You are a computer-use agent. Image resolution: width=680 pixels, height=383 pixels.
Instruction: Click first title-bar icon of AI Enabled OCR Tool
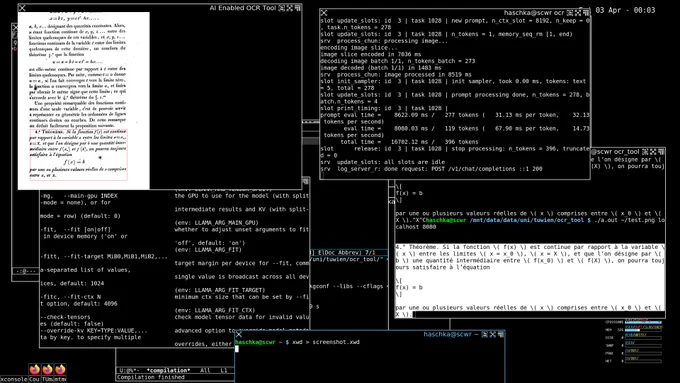click(282, 8)
